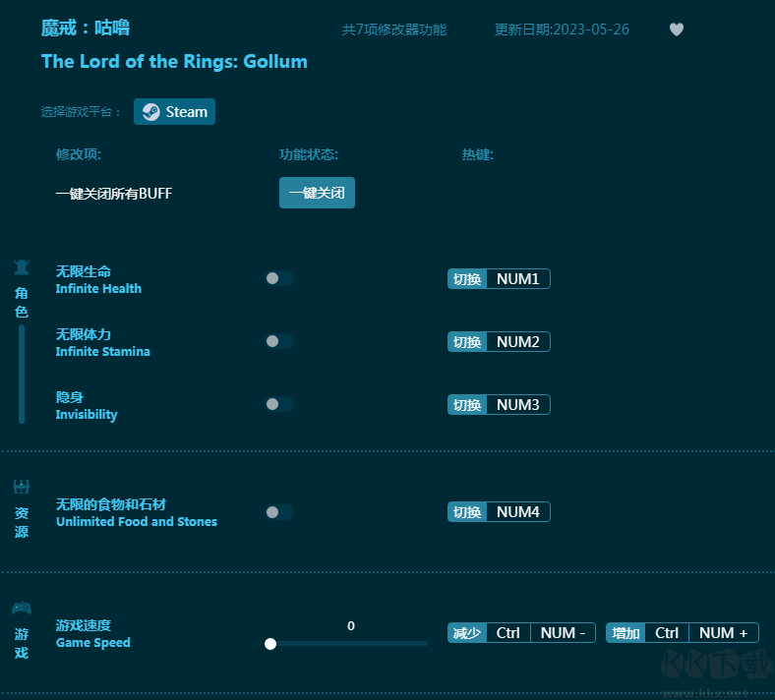Click the Game Speed slider handle

coord(270,644)
